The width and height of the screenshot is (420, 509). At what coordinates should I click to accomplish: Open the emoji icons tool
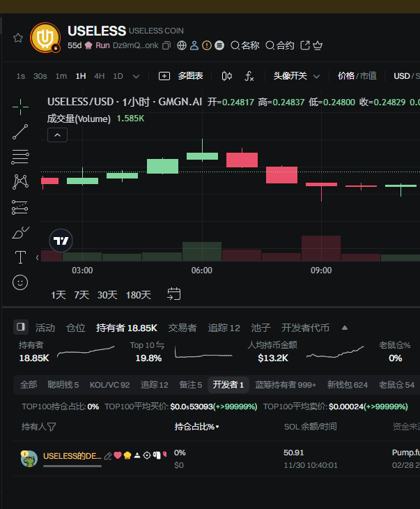pos(20,282)
